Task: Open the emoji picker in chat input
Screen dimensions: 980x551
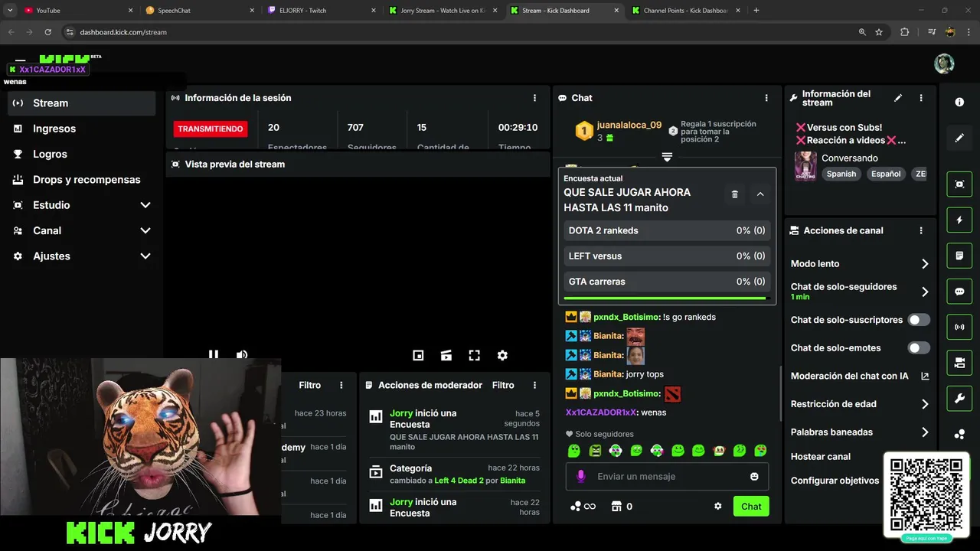Action: click(x=754, y=476)
